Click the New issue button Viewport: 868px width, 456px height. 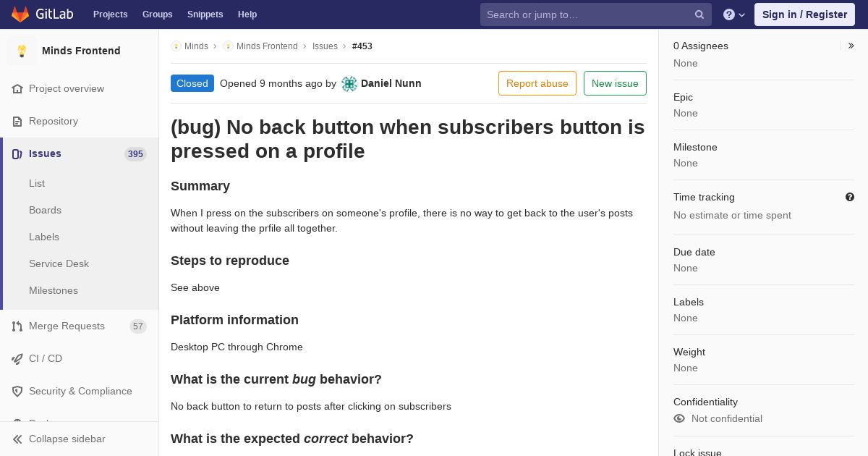click(x=615, y=83)
